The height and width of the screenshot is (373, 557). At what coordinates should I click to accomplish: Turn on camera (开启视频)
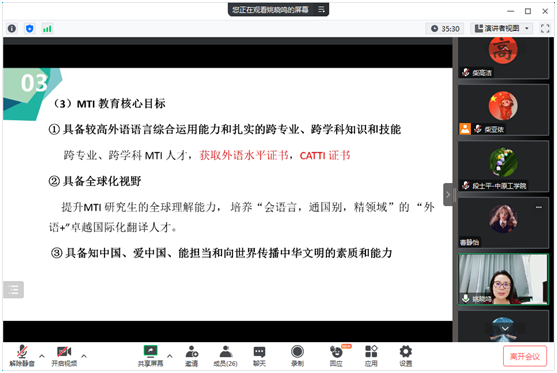click(64, 356)
